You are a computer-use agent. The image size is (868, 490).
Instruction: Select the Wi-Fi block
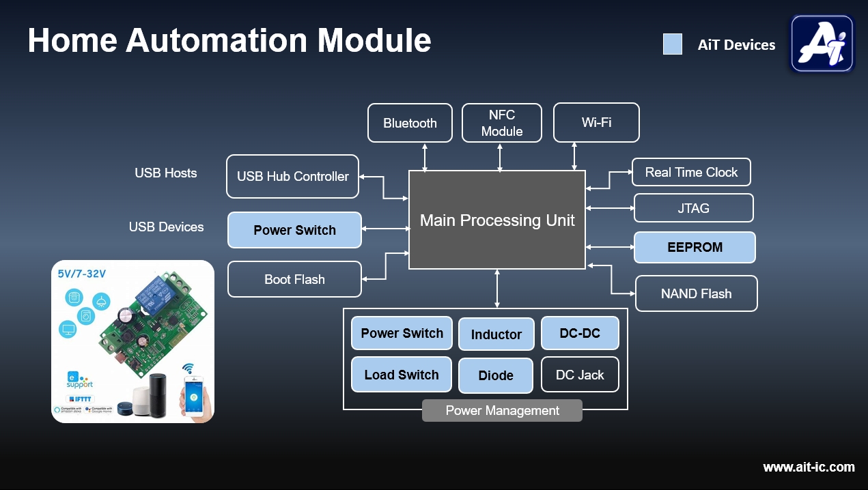[x=596, y=123]
